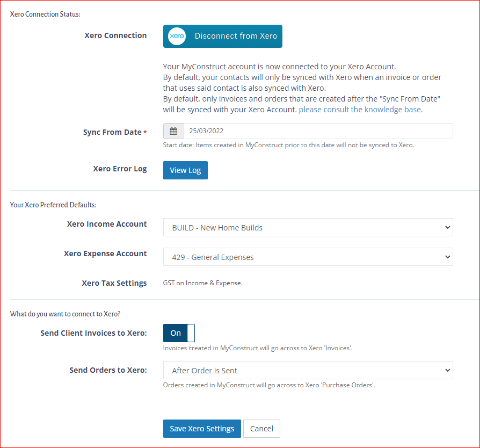
Task: Open the Send Orders to Xero dropdown
Action: (308, 370)
